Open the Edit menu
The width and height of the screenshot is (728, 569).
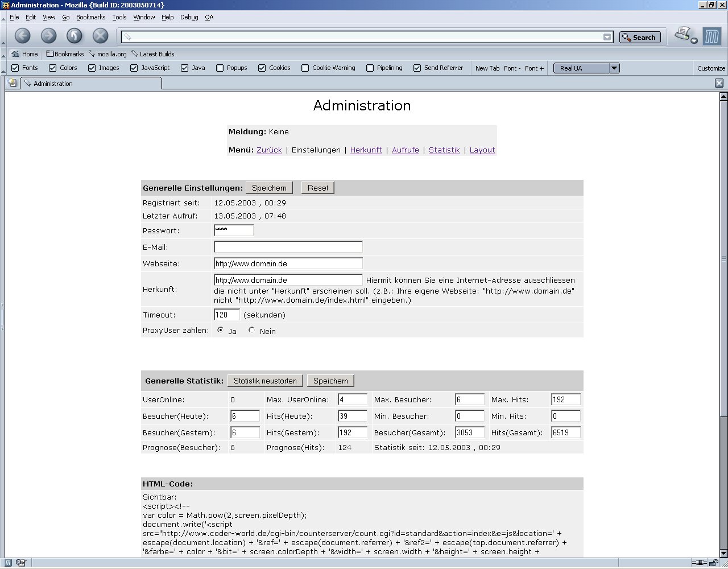(31, 17)
